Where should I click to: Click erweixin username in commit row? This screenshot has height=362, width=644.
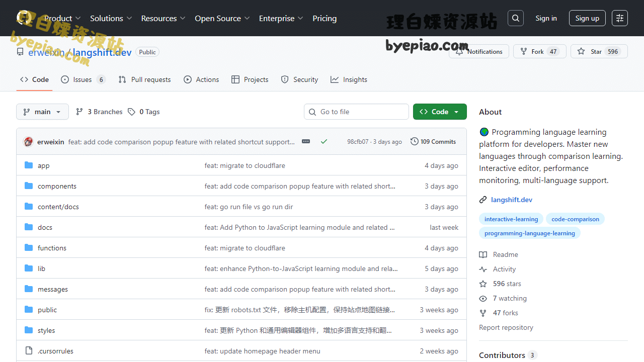click(51, 142)
